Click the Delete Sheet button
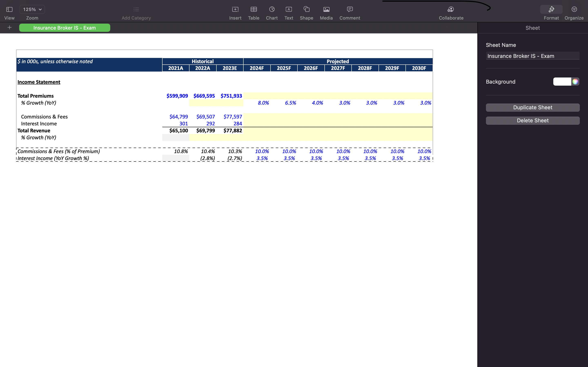This screenshot has height=367, width=588. 533,121
